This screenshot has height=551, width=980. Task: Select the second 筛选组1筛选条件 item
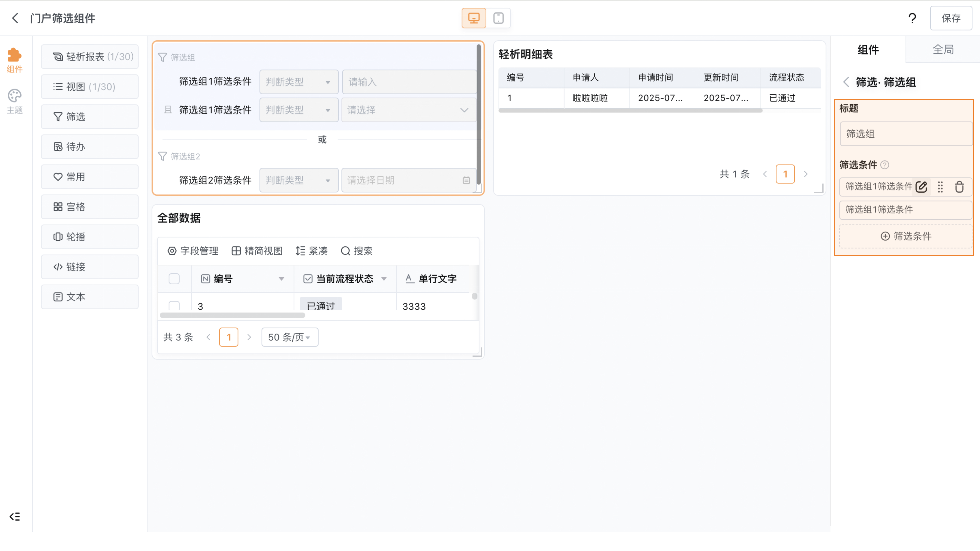(906, 210)
